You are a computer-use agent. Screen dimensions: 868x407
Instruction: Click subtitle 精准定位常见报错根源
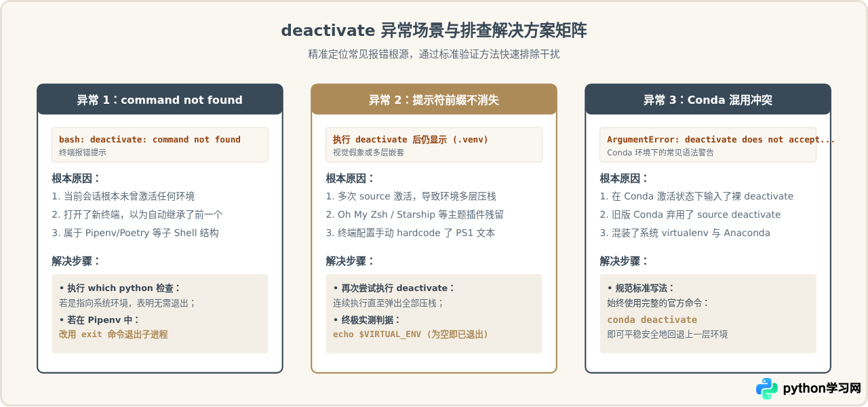point(359,54)
